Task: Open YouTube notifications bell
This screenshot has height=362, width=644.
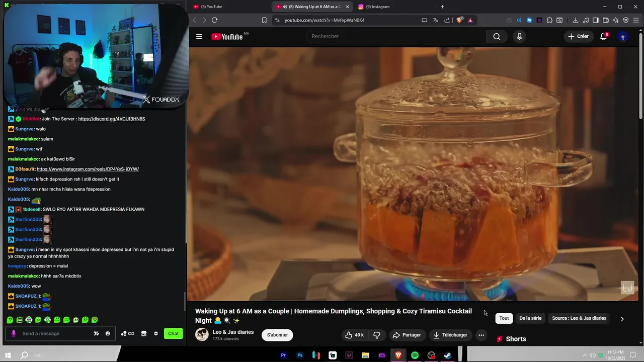Action: tap(603, 36)
